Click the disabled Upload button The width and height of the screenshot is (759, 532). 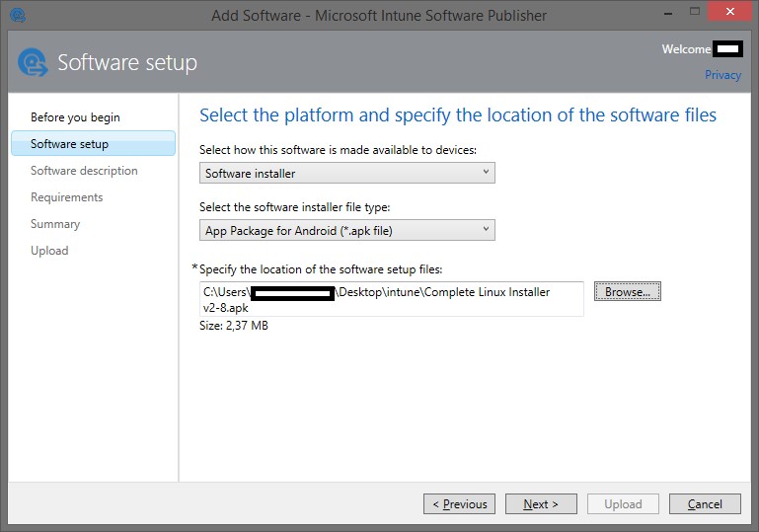click(x=623, y=504)
